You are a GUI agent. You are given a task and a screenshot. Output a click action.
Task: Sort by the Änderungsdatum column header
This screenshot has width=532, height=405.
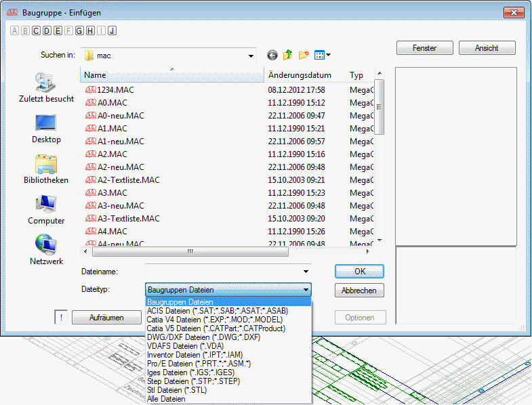305,75
